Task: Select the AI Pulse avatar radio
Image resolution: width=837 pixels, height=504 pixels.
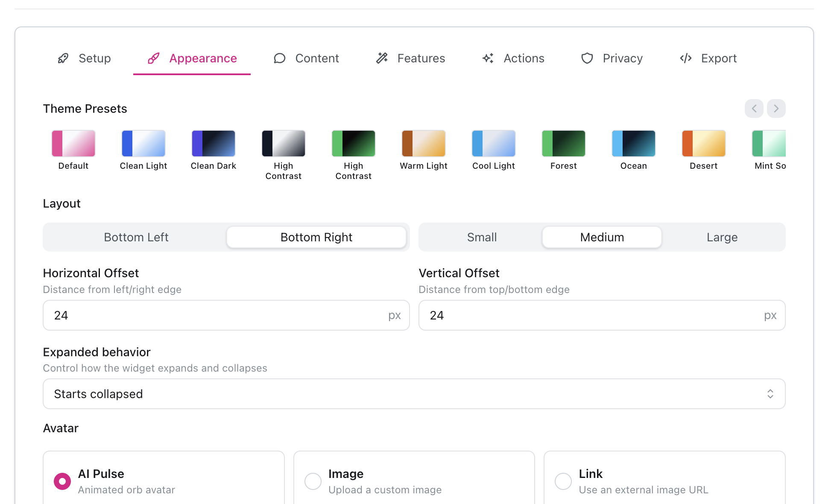Action: pyautogui.click(x=62, y=481)
